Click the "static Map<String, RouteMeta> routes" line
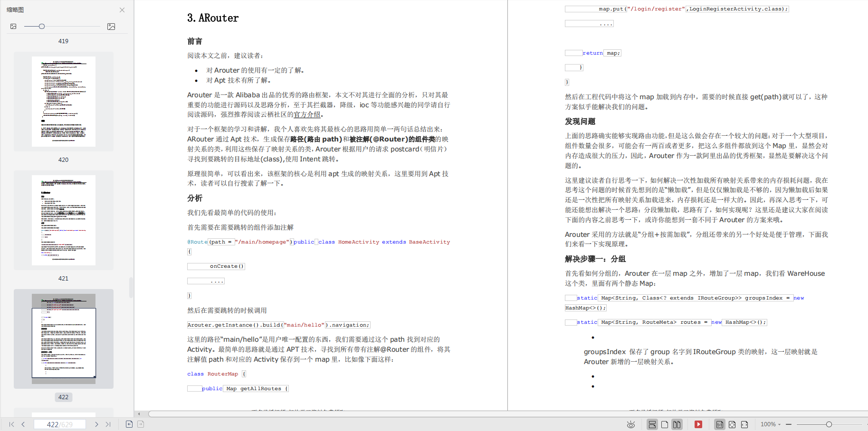 [x=666, y=322]
